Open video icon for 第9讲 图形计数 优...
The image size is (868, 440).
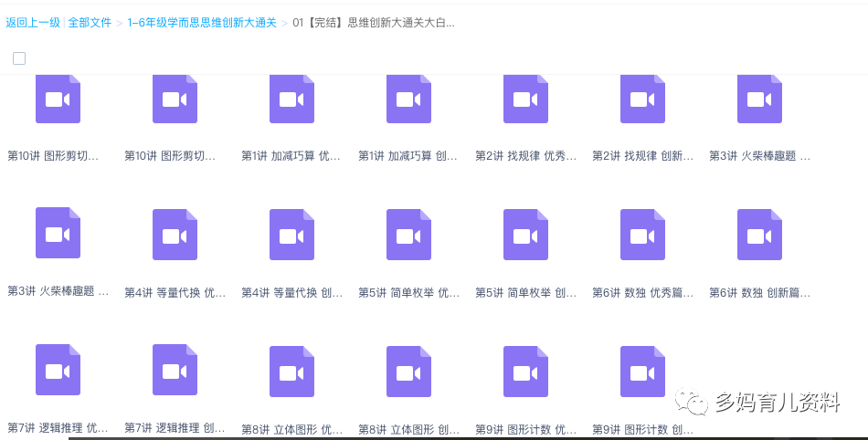(x=525, y=372)
